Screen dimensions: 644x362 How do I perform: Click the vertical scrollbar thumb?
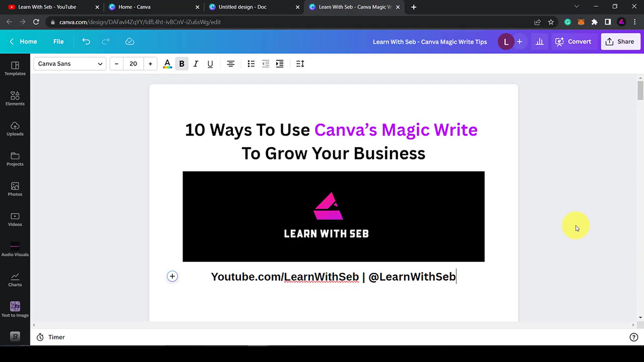click(x=640, y=90)
